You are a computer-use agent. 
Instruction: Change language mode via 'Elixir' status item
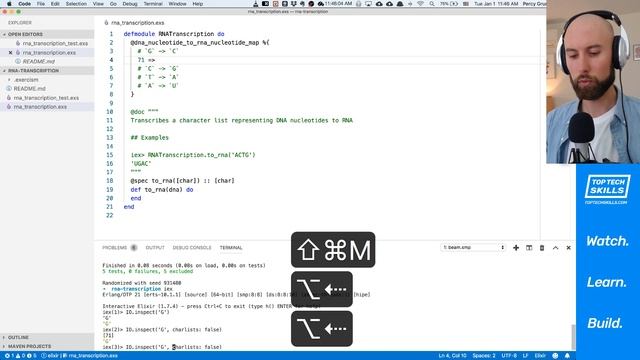coord(540,356)
